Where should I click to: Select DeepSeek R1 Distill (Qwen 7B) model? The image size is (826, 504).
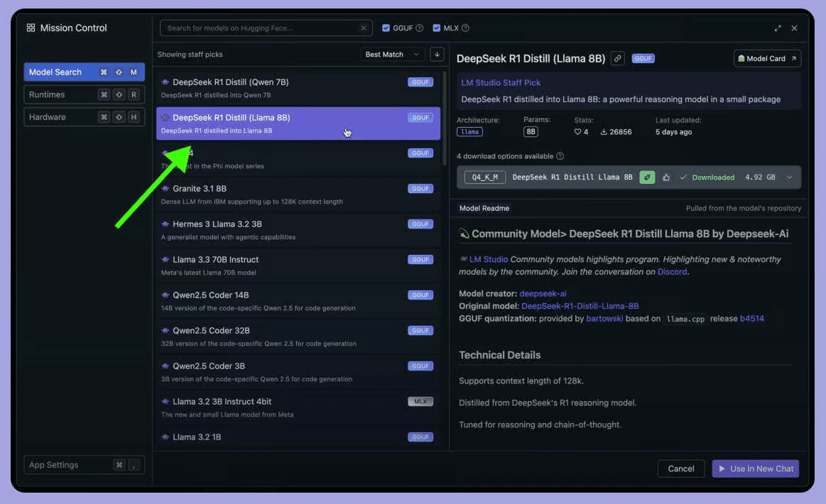click(298, 88)
